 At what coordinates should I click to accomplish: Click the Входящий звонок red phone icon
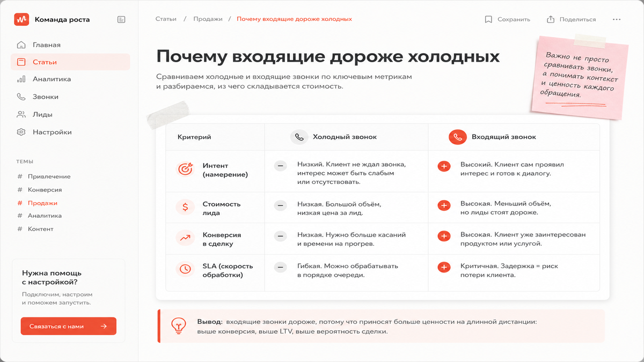coord(457,137)
